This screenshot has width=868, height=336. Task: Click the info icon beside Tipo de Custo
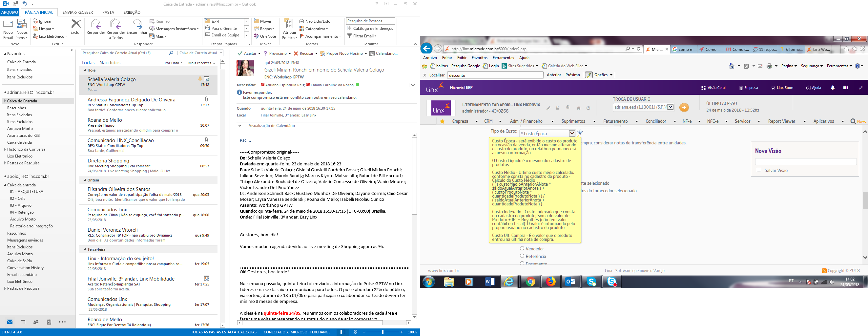coord(580,132)
